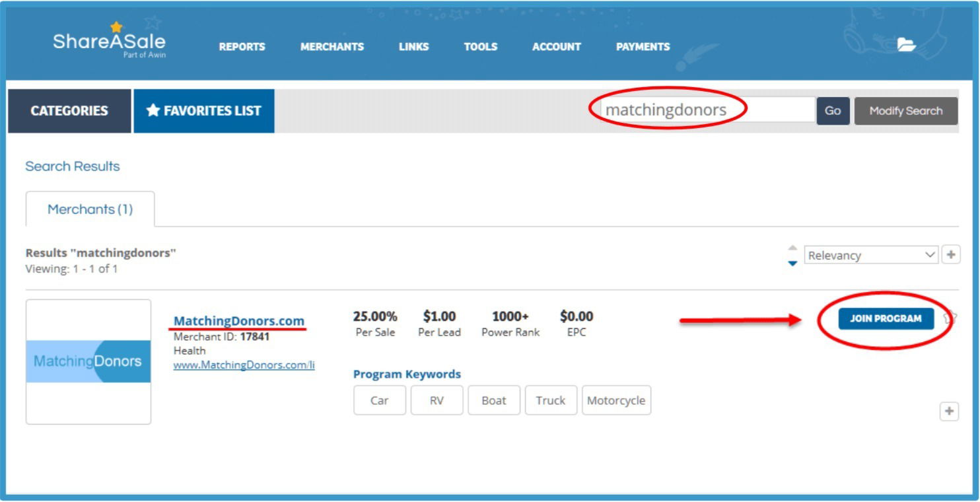Click the Go search button
This screenshot has height=502, width=980.
click(x=833, y=111)
